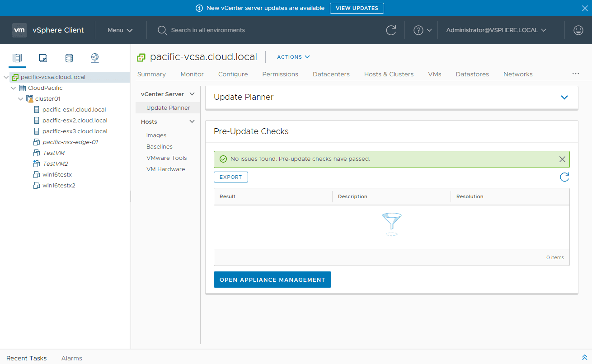Click the vSphere refresh icon in header
Image resolution: width=592 pixels, height=364 pixels.
[391, 30]
